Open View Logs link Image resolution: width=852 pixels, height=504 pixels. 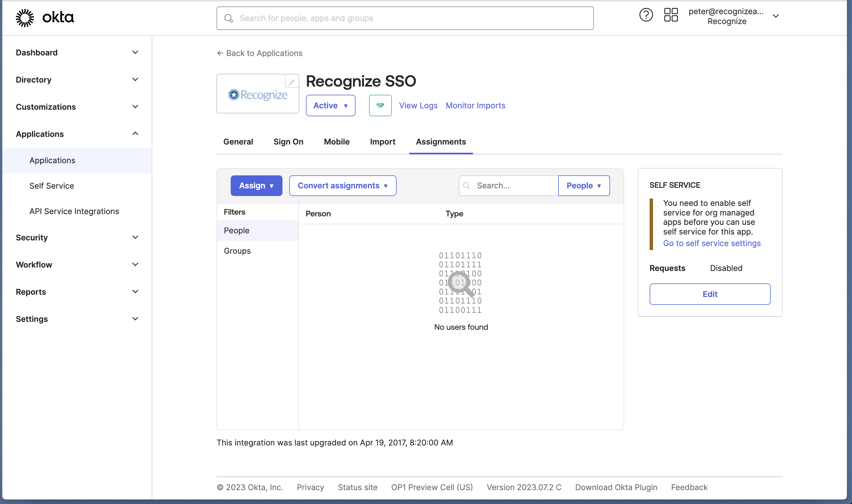point(418,105)
